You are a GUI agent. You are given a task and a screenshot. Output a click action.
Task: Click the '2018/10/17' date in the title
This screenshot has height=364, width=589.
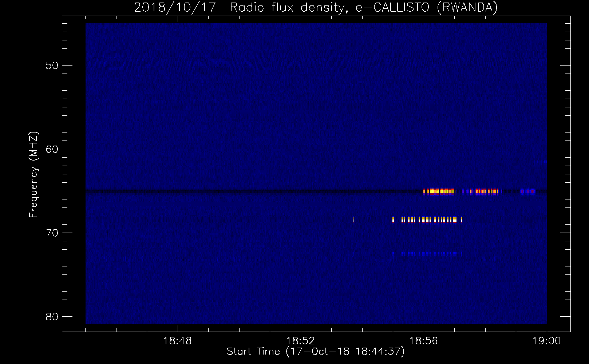[x=175, y=7]
